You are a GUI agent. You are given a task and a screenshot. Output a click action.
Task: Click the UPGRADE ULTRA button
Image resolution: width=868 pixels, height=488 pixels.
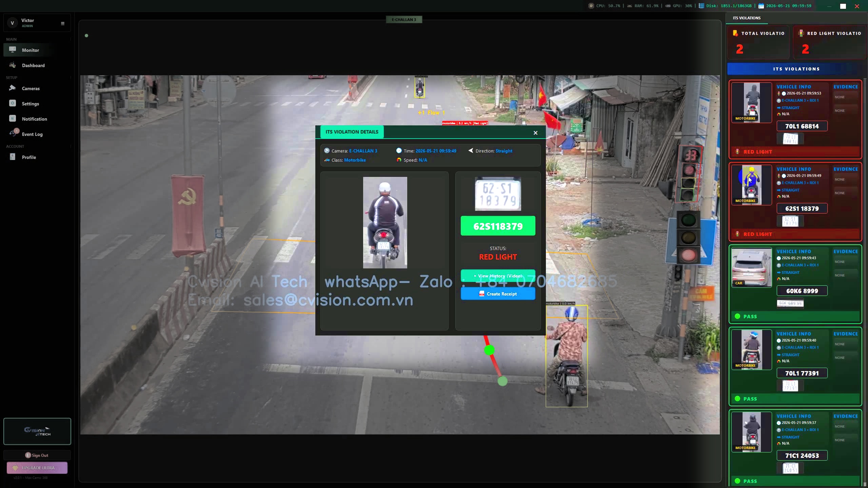[x=37, y=468]
